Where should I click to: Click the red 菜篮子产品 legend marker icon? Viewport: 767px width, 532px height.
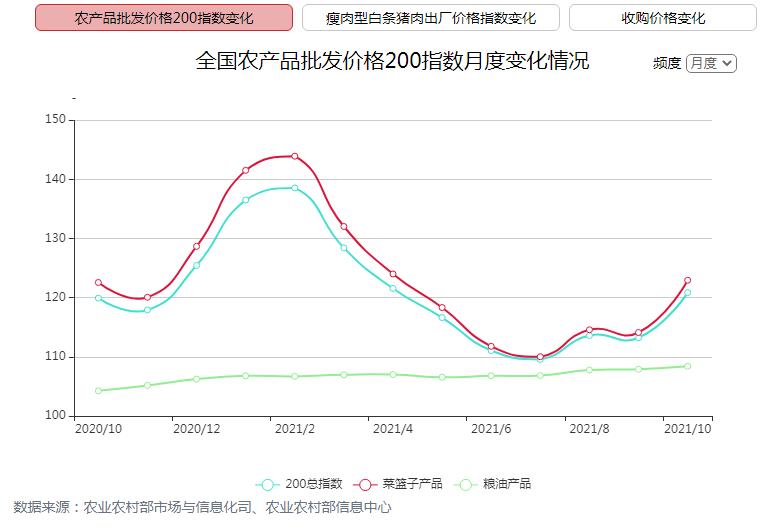369,484
